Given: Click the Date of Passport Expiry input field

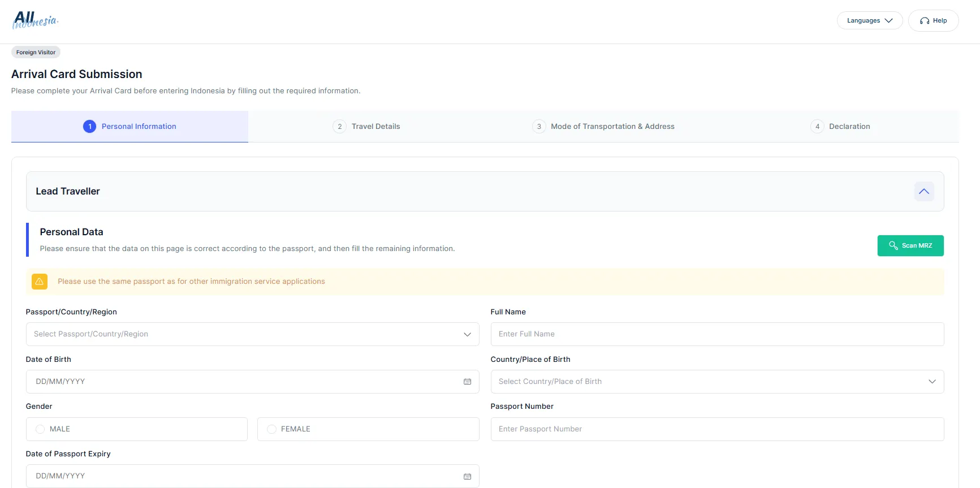Looking at the screenshot, I should 252,476.
